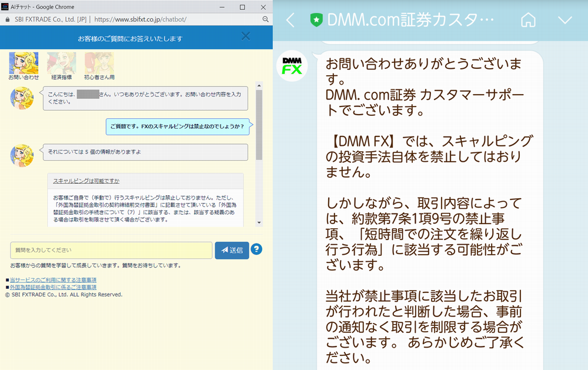Image resolution: width=588 pixels, height=370 pixels.
Task: Click the magnifier zoom icon in address bar
Action: coord(266,19)
